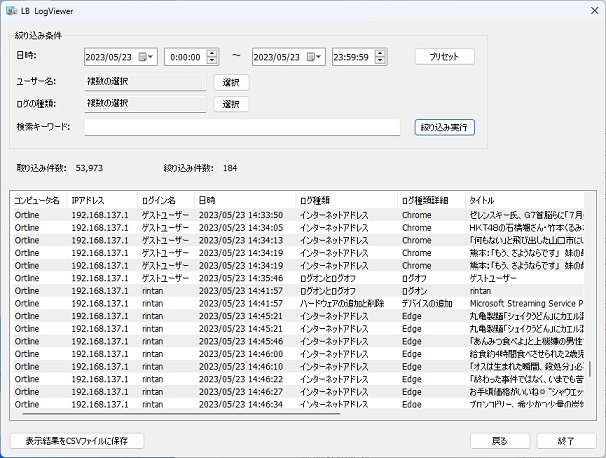Select the row dated 2023/05/23 14:46:22
Viewport: 606px width, 458px height.
click(x=297, y=379)
